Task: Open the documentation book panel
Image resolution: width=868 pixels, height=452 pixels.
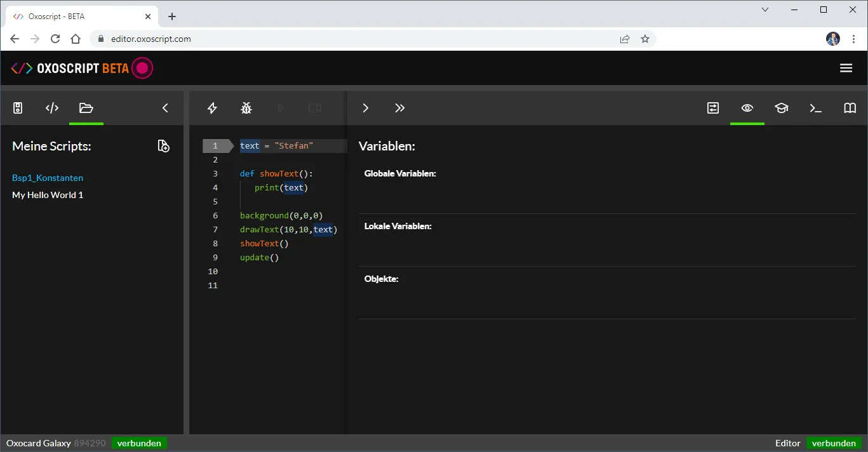Action: 850,108
